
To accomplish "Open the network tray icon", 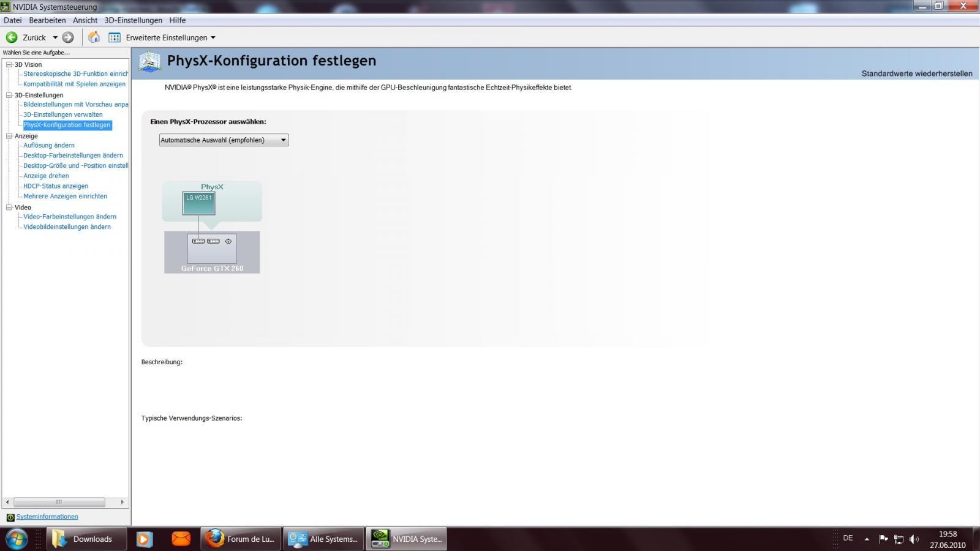I will (899, 539).
